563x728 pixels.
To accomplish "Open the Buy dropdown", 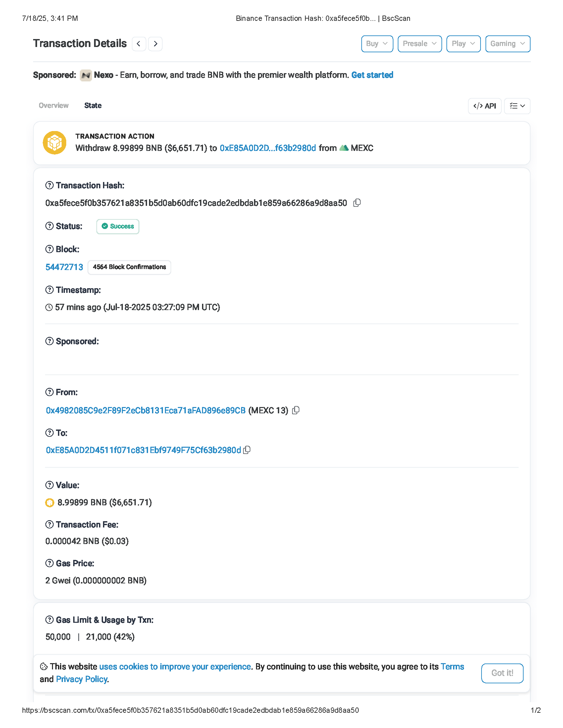I will click(x=377, y=44).
